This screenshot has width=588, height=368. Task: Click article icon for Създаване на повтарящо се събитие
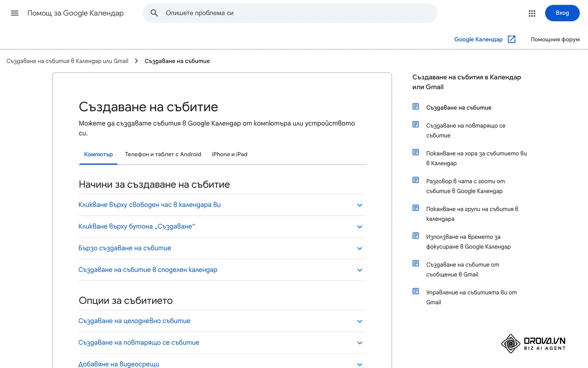pos(416,125)
